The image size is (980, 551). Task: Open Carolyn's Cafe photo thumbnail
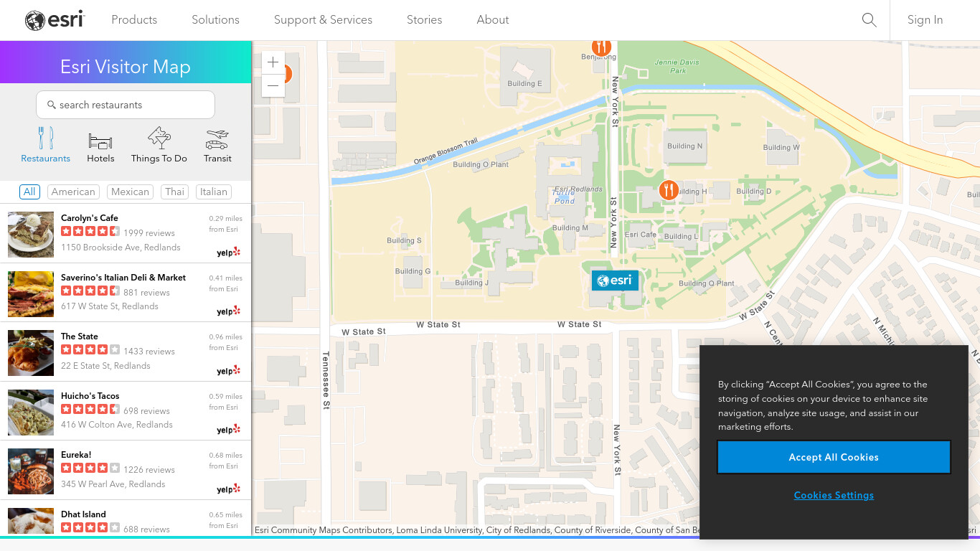pyautogui.click(x=31, y=235)
